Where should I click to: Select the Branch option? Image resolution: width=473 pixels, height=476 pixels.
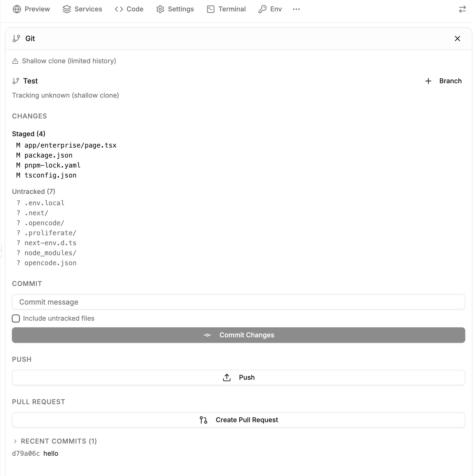click(450, 81)
